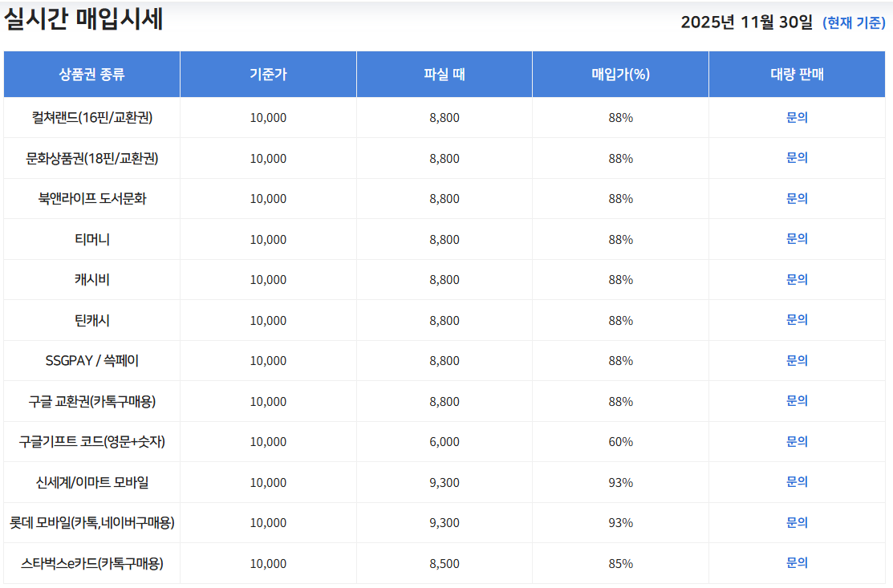
Task: Open 문의 link for 문화상품권(18핀/교환권)
Action: pos(797,158)
